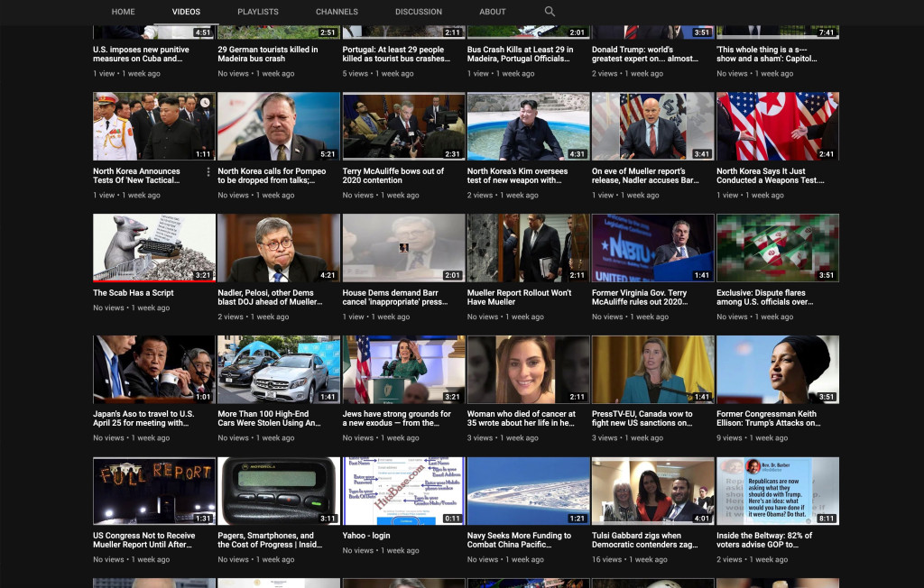The width and height of the screenshot is (924, 588).
Task: Click title 'Nadler, Pelosi, other Dems blast DOJ'
Action: coord(270,297)
